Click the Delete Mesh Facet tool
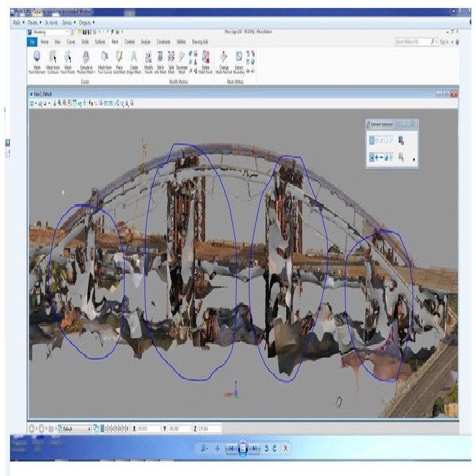 (205, 62)
